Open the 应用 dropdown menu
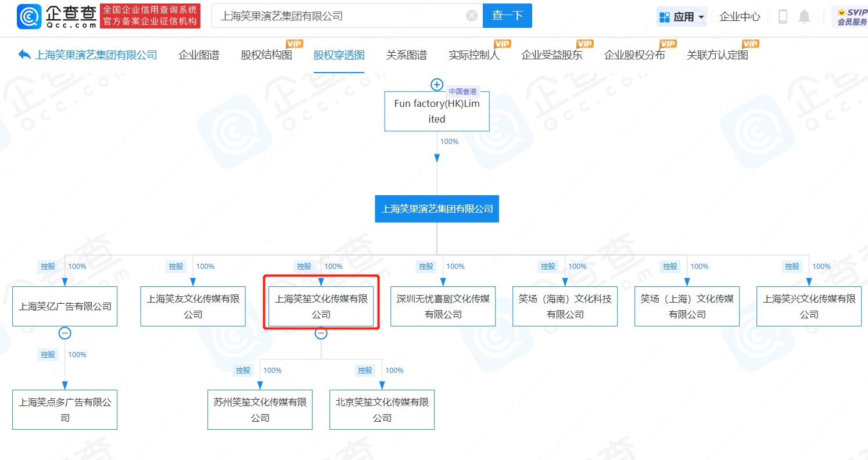The height and width of the screenshot is (460, 868). (x=682, y=17)
